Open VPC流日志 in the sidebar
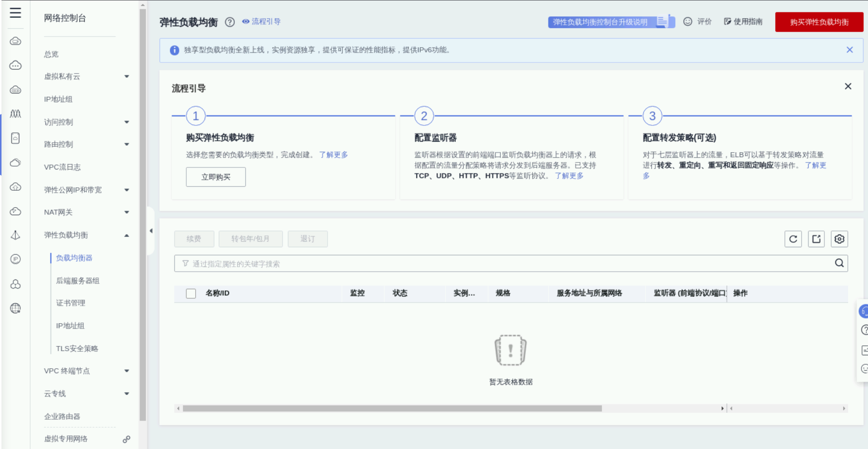 [62, 167]
